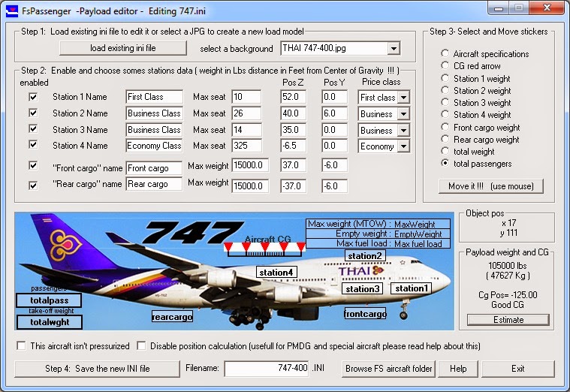Select total passengers radio button
The width and height of the screenshot is (570, 392).
[x=445, y=163]
